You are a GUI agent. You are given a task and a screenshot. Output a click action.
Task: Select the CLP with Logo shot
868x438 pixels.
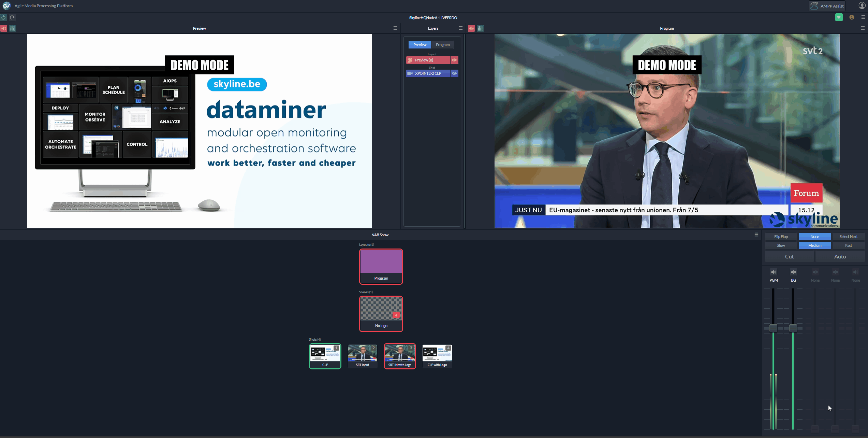pos(437,356)
